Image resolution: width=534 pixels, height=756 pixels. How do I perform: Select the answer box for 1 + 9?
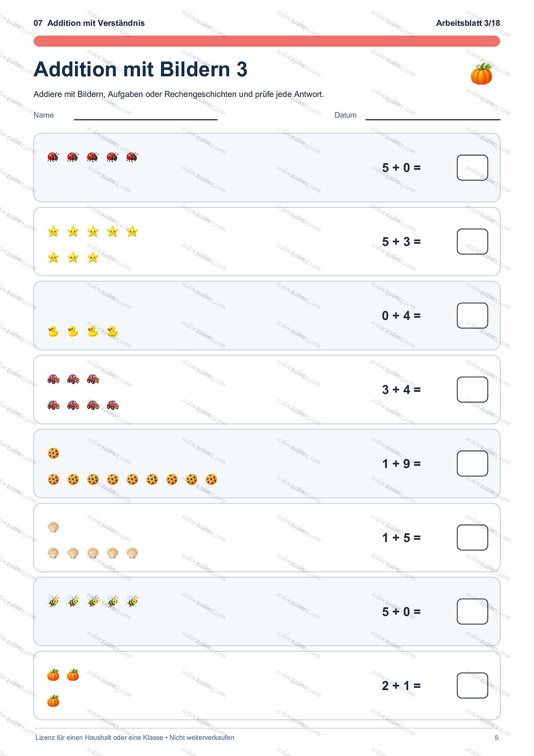(x=472, y=463)
